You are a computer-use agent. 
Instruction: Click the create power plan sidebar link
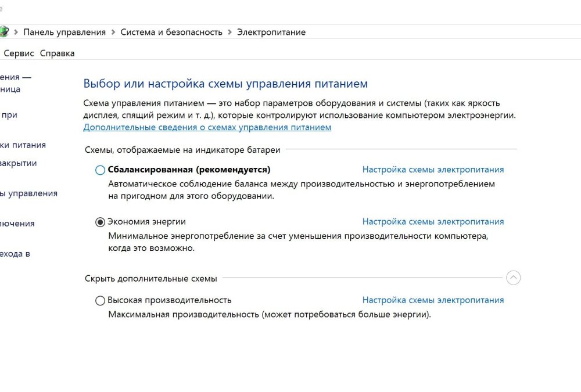(x=29, y=193)
